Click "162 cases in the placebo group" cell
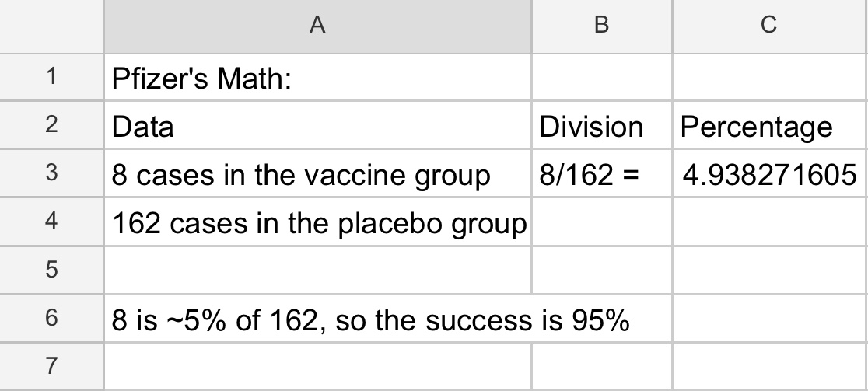Image resolution: width=868 pixels, height=391 pixels. coord(317,222)
